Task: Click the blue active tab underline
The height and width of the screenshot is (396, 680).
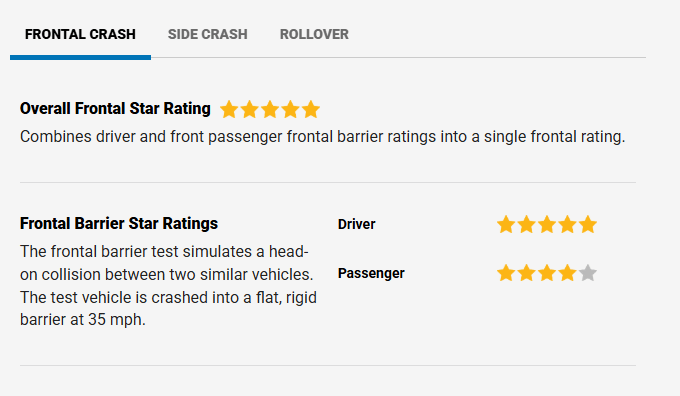Action: click(x=80, y=57)
